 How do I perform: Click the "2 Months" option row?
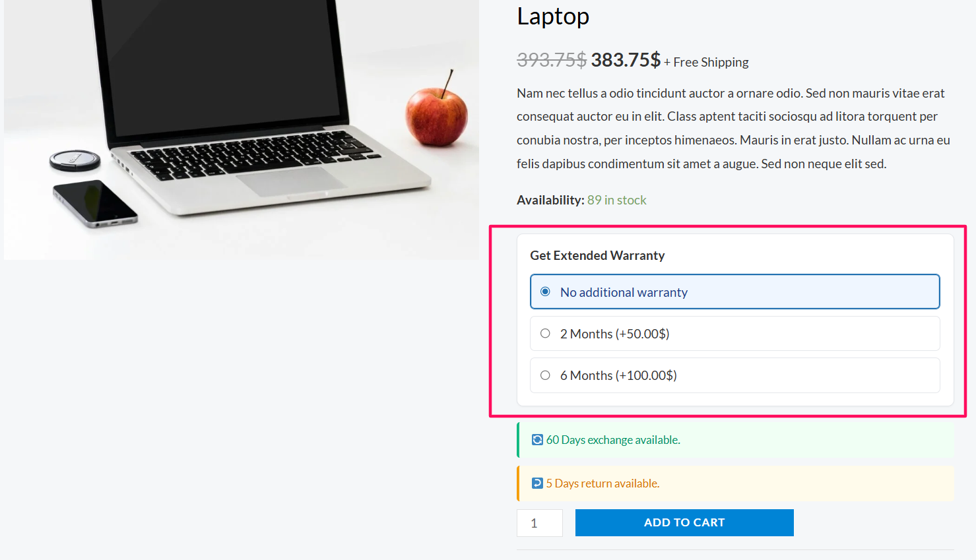tap(734, 333)
